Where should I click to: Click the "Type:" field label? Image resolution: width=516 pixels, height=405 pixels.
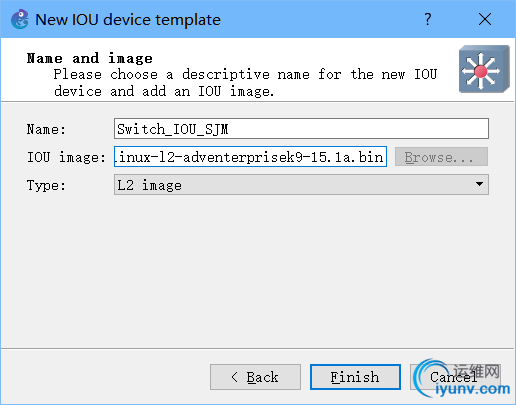pos(46,185)
